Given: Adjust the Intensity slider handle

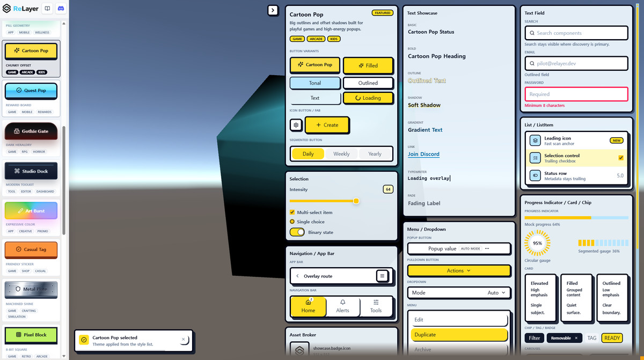Looking at the screenshot, I should (356, 201).
